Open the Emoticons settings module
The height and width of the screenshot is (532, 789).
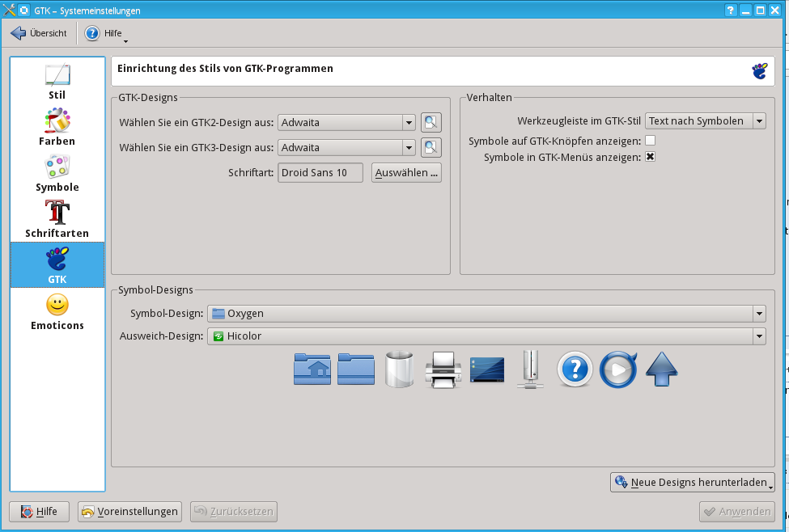(57, 312)
